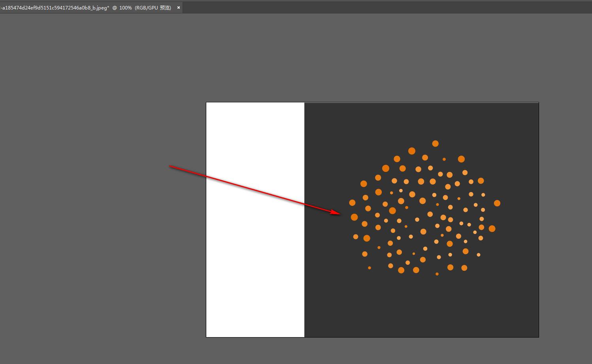Select the topmost orange dot in the cluster
This screenshot has width=592, height=364.
435,143
